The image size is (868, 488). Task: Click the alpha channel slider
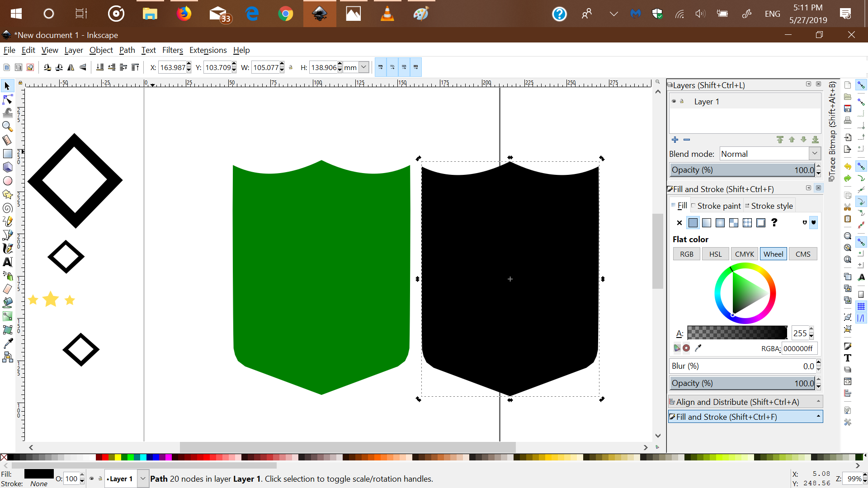pyautogui.click(x=737, y=333)
